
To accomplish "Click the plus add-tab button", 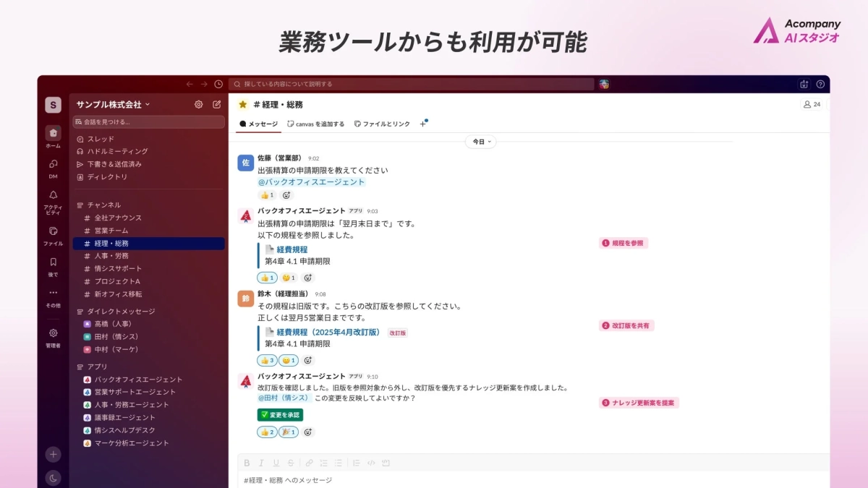I will coord(423,124).
